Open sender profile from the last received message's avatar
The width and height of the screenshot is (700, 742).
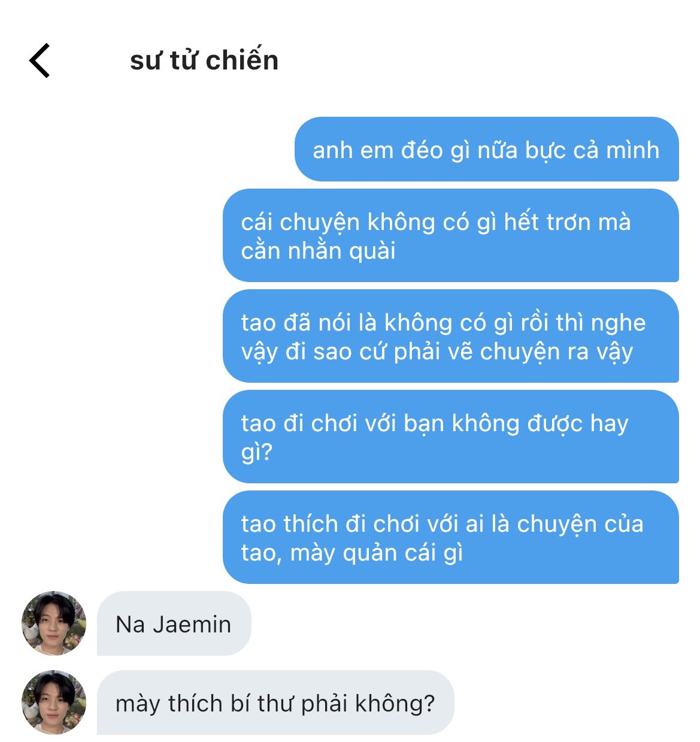tap(54, 702)
